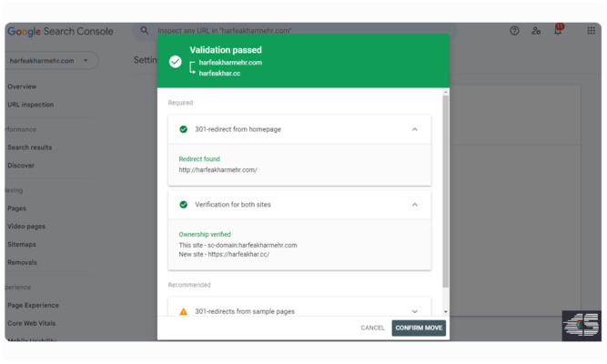Click the scrollbar down arrow in the dialog
Image resolution: width=607 pixels, height=364 pixels.
(x=446, y=312)
